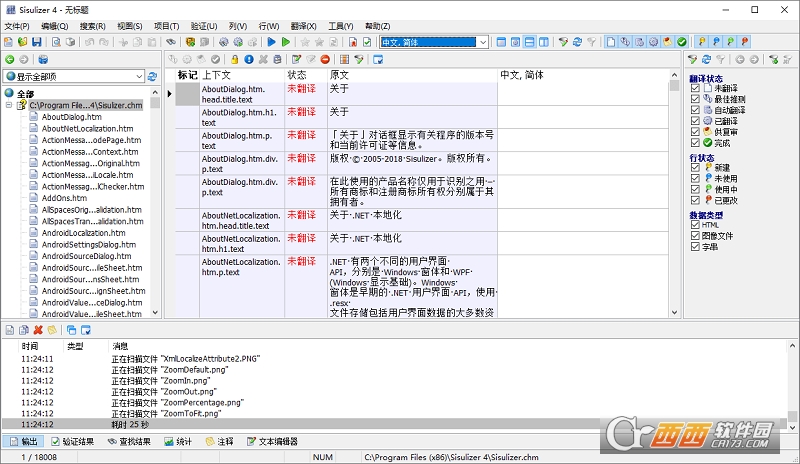Click the copy icon in output panel toolbar
This screenshot has width=800, height=464.
click(23, 330)
